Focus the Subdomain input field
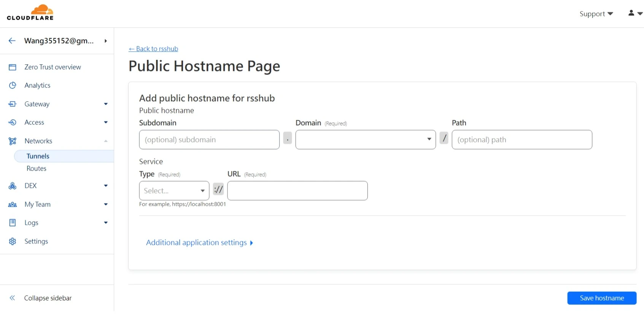The width and height of the screenshot is (644, 318). [209, 140]
